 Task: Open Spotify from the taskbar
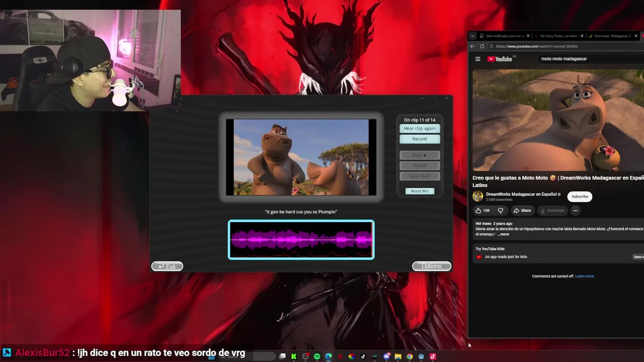click(317, 356)
